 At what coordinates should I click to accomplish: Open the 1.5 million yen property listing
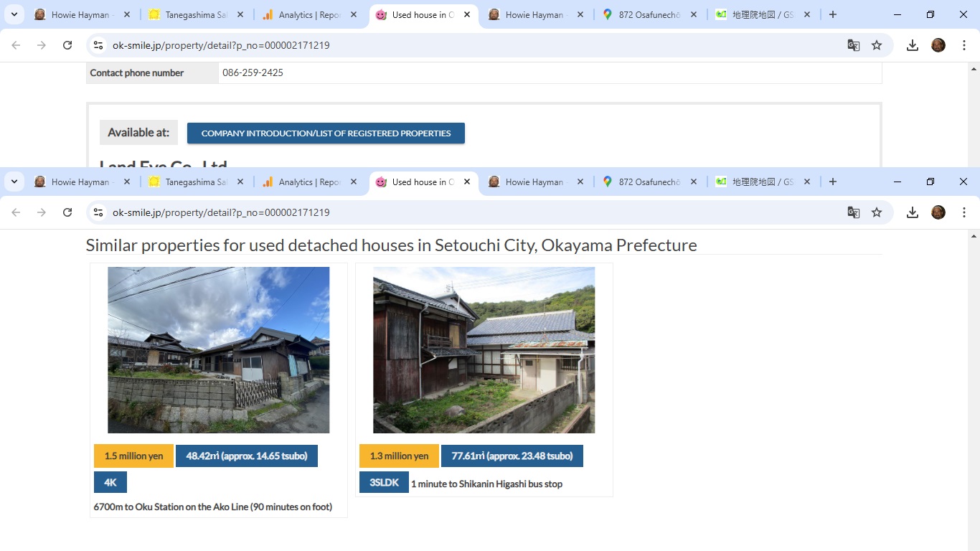(133, 456)
